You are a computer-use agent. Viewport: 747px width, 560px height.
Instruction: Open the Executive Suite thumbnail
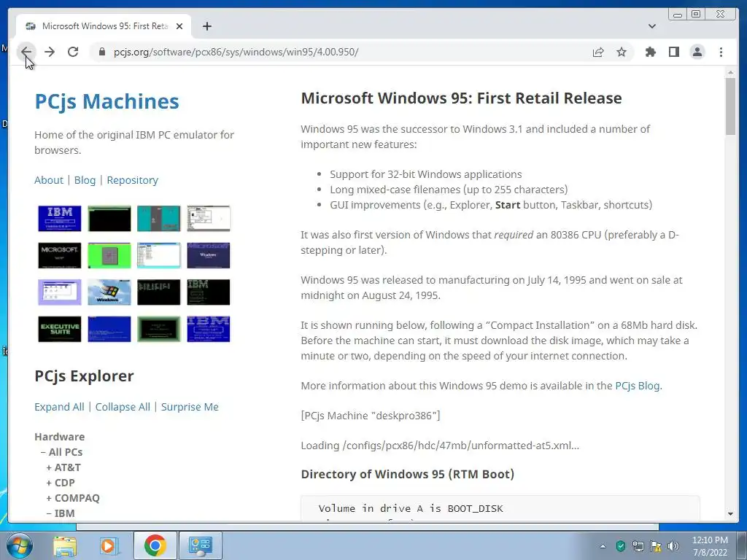coord(60,329)
